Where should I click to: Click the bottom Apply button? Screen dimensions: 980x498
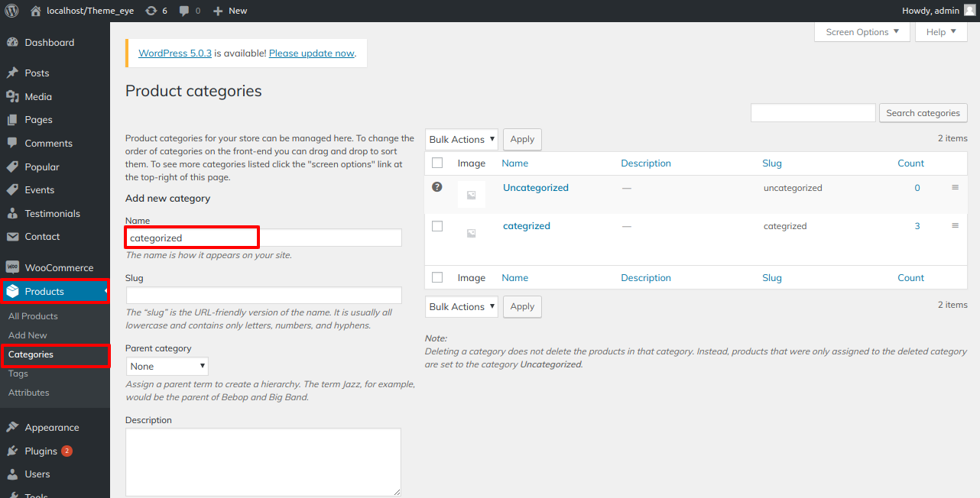[x=522, y=307]
